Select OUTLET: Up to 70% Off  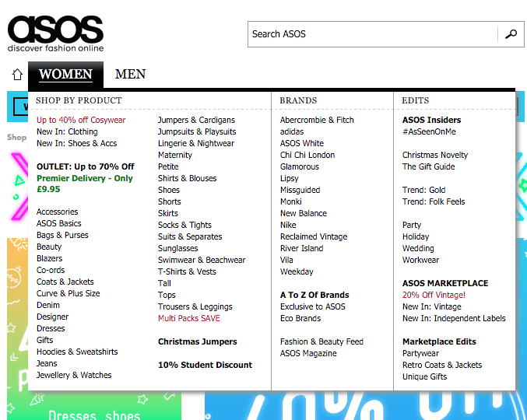(x=85, y=166)
